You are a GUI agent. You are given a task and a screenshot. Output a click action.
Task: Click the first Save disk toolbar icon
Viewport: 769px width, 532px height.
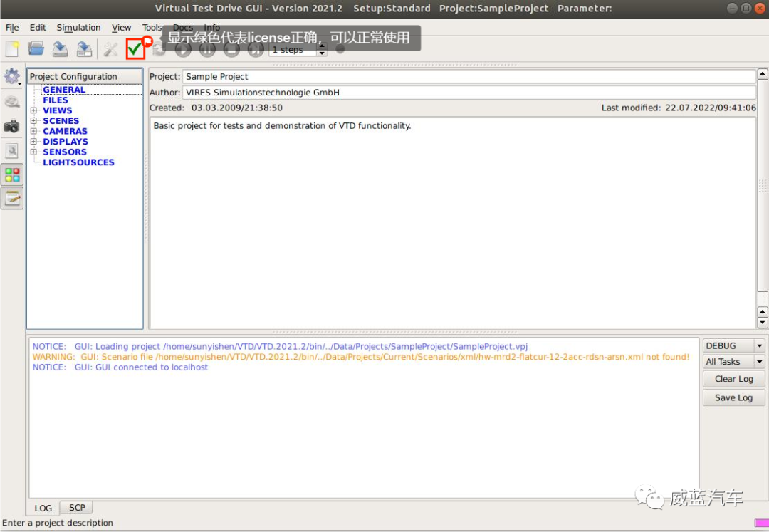click(61, 49)
